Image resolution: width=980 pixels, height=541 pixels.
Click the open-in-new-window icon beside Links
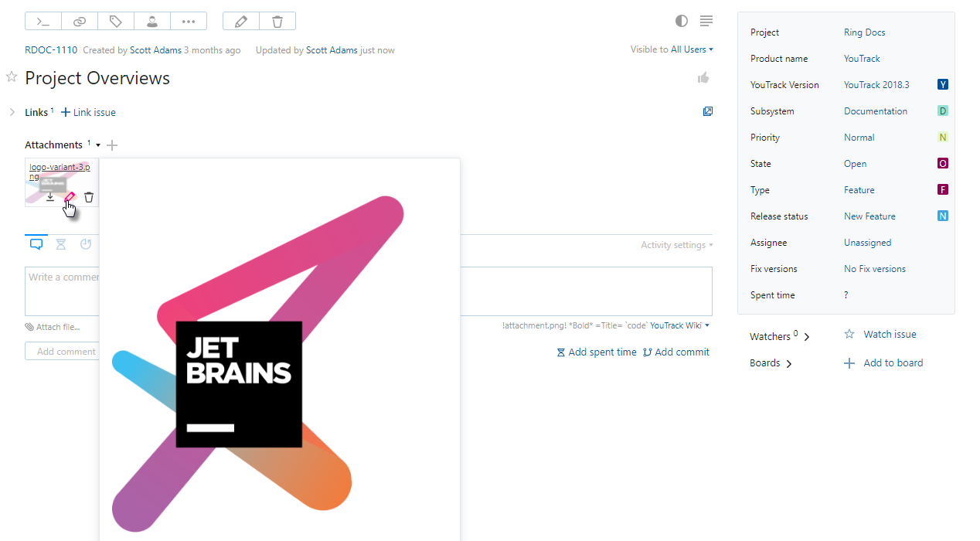tap(708, 111)
